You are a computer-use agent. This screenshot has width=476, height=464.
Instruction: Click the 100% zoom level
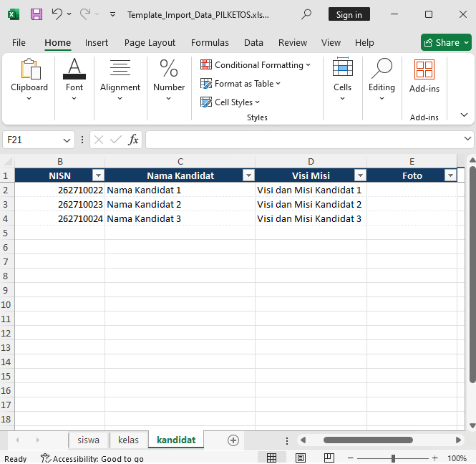(x=457, y=458)
